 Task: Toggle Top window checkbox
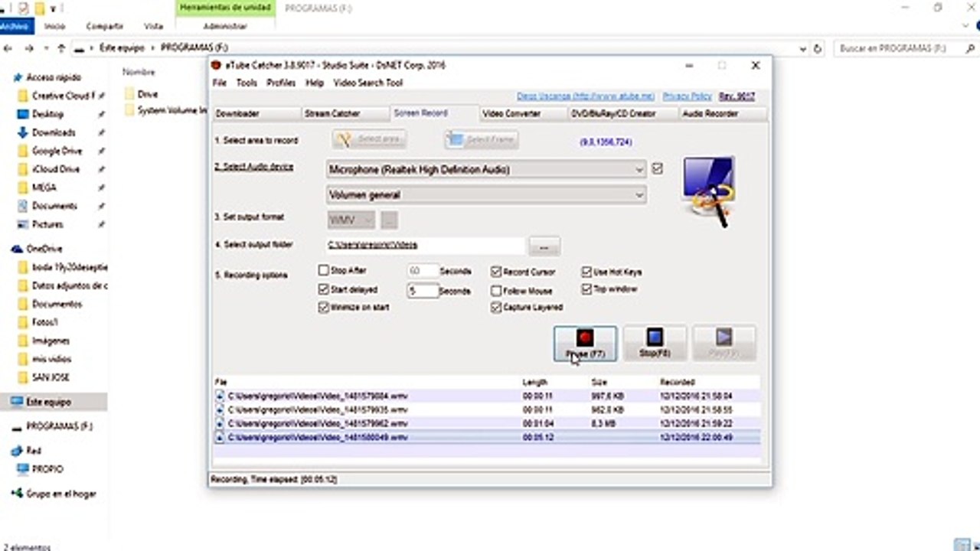point(586,289)
